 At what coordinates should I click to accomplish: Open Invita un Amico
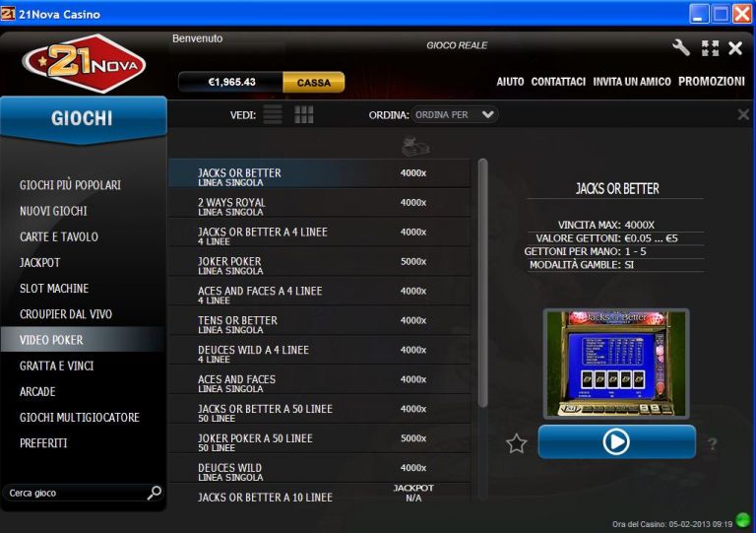[632, 82]
